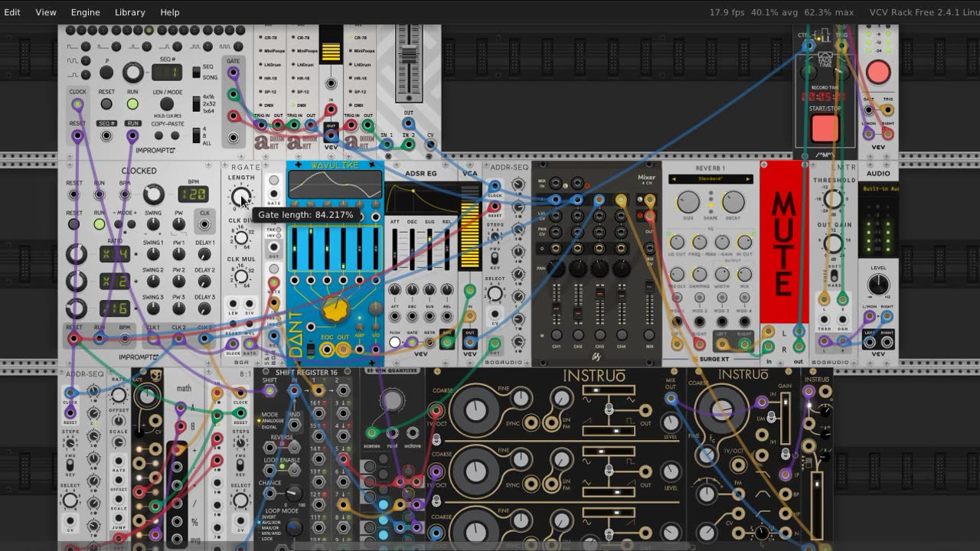The width and height of the screenshot is (980, 551).
Task: Click the left arrow of the Reverb preset selector
Action: coord(673,179)
